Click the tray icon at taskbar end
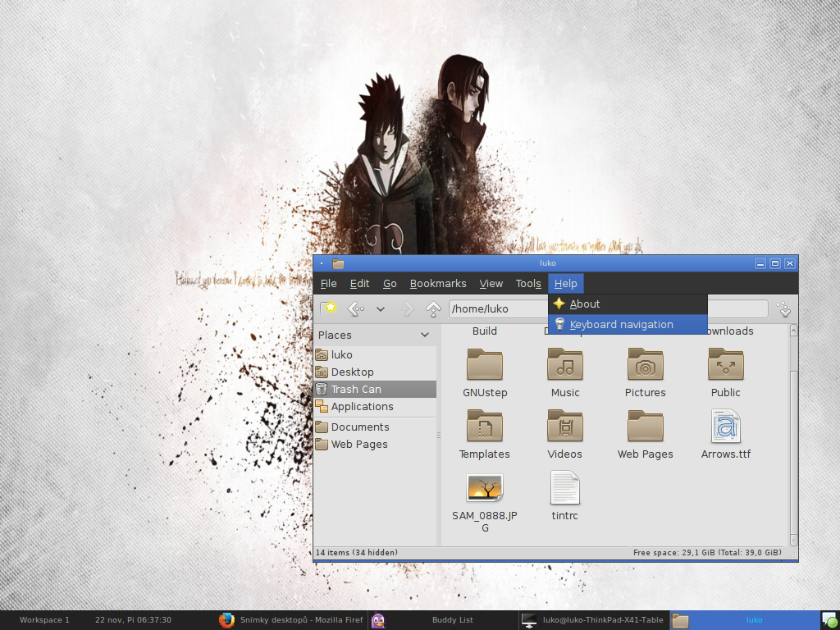This screenshot has width=840, height=630. [x=830, y=621]
